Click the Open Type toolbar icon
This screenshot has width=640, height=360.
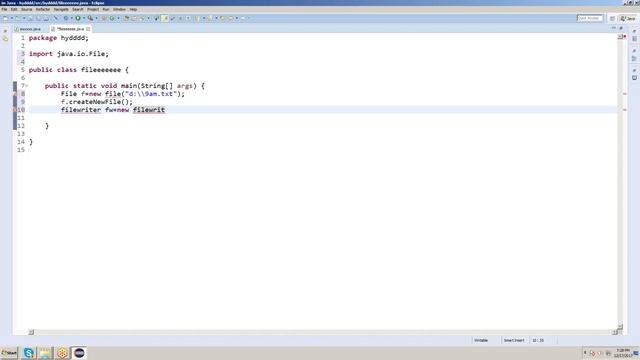tap(126, 18)
